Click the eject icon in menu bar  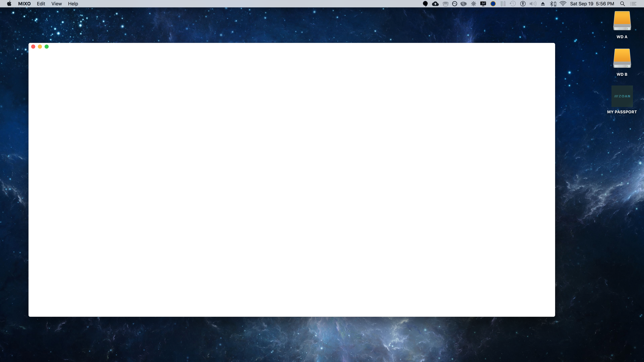point(543,4)
